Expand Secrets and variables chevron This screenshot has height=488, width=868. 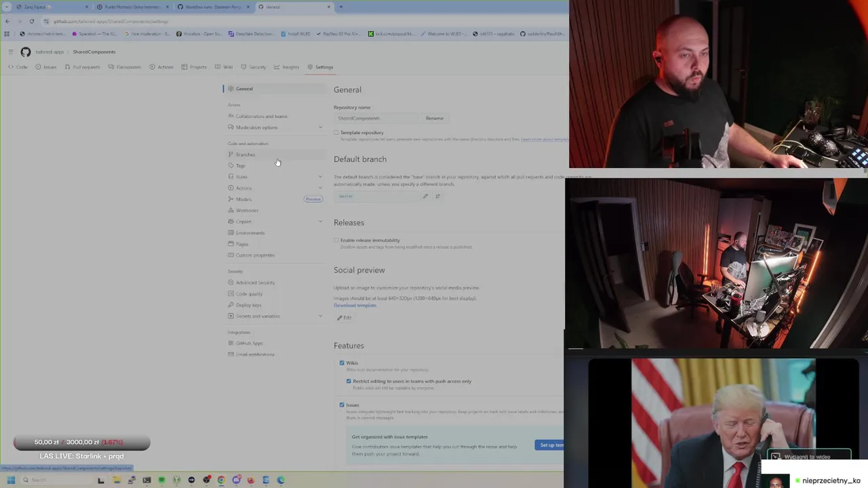(320, 316)
